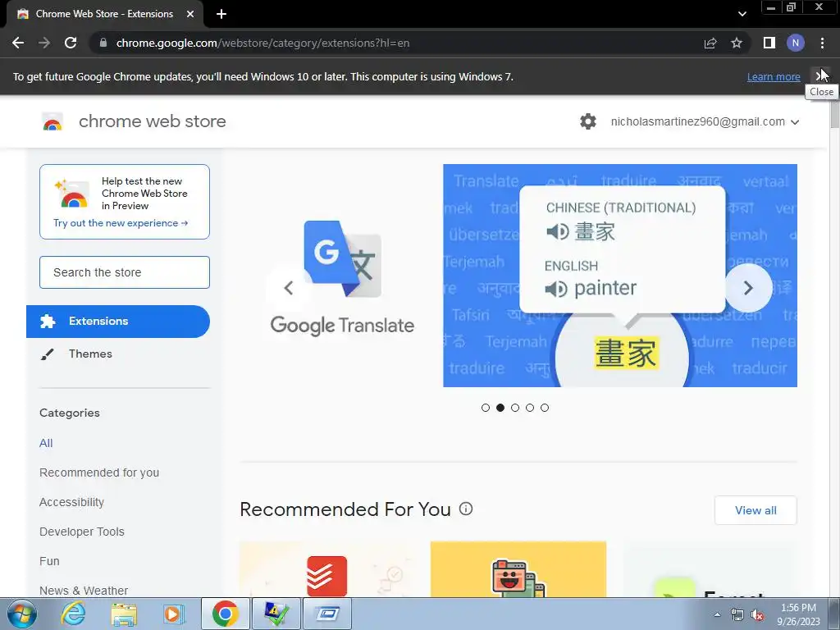Open the Accessibility category
840x630 pixels.
(x=72, y=502)
